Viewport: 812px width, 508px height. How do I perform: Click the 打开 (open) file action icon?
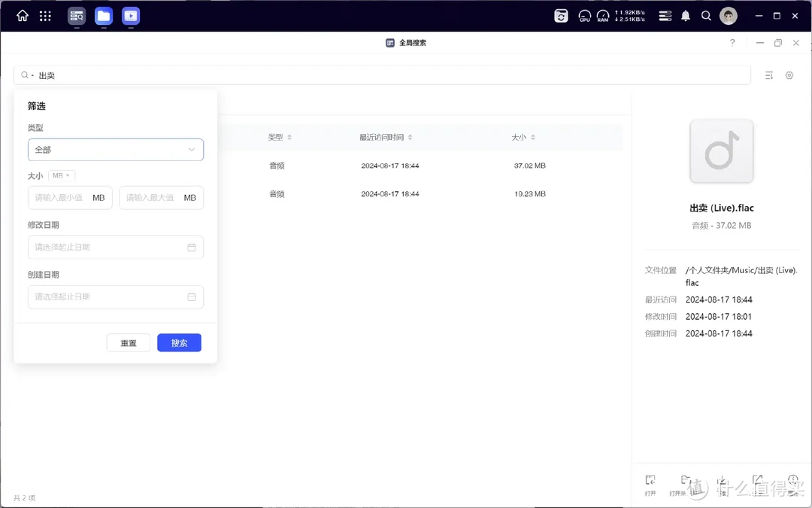[x=650, y=482]
